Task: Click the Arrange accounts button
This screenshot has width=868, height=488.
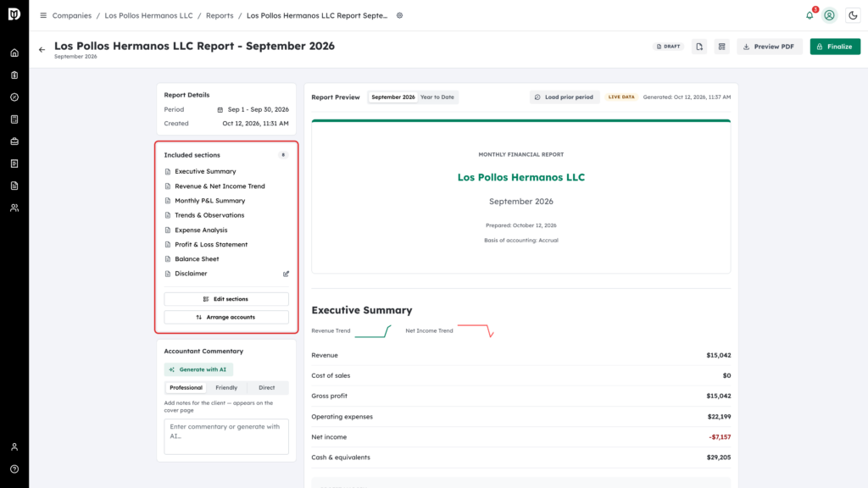Action: click(x=226, y=317)
